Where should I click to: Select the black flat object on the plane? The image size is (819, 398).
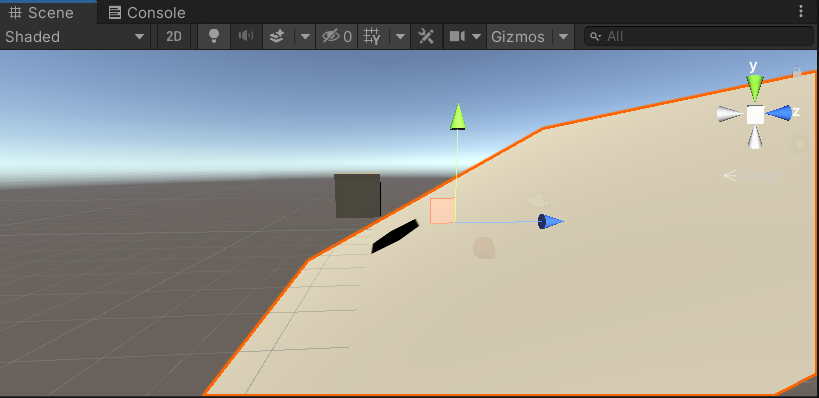click(395, 236)
